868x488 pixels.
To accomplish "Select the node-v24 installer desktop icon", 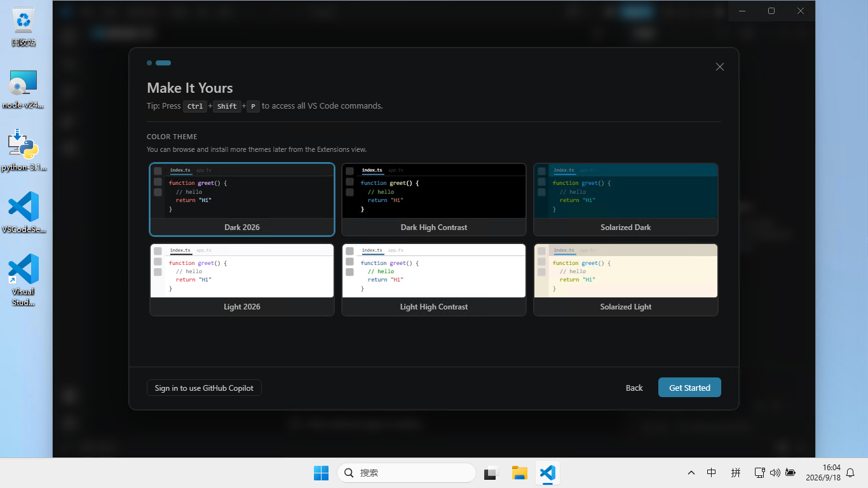I will point(24,90).
